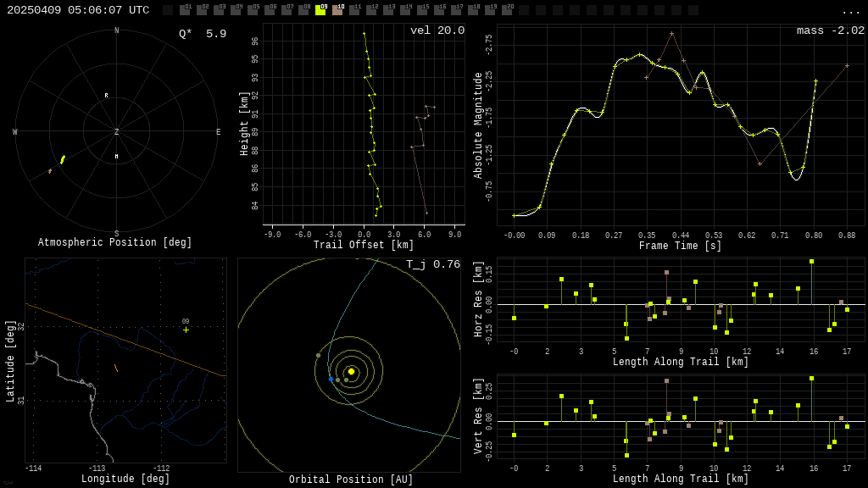Click the orange meteor ground track on map

click(116, 368)
